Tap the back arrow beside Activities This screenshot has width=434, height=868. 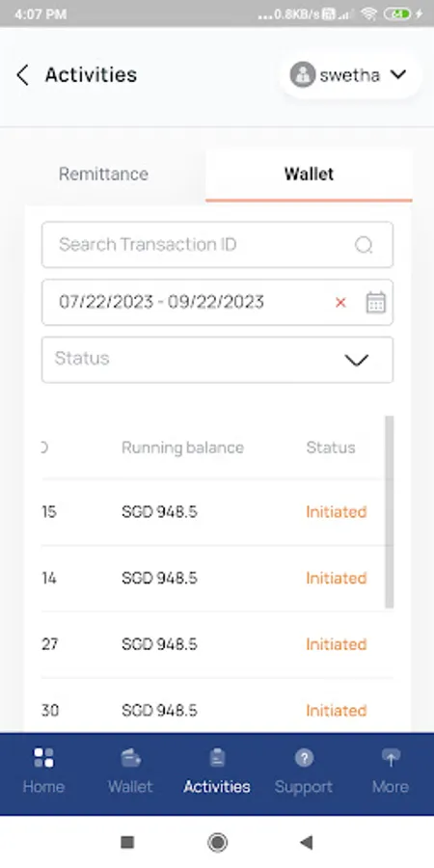pyautogui.click(x=22, y=74)
